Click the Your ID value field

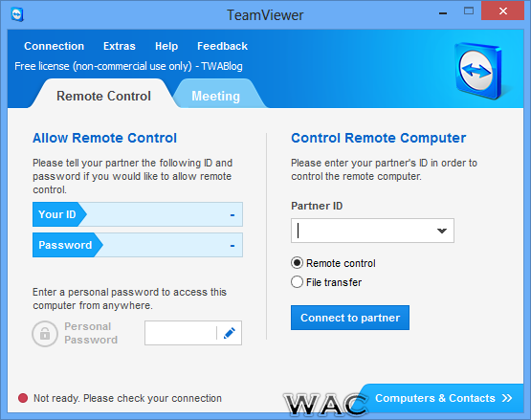pyautogui.click(x=138, y=214)
